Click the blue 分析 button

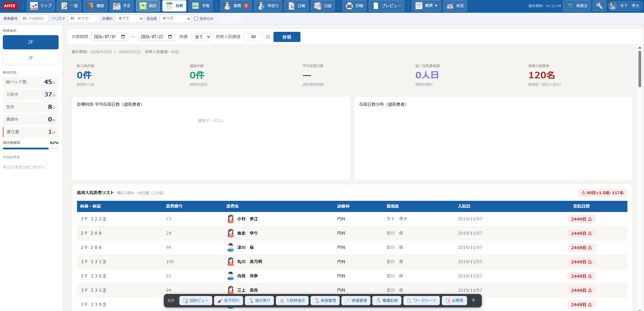pos(287,37)
